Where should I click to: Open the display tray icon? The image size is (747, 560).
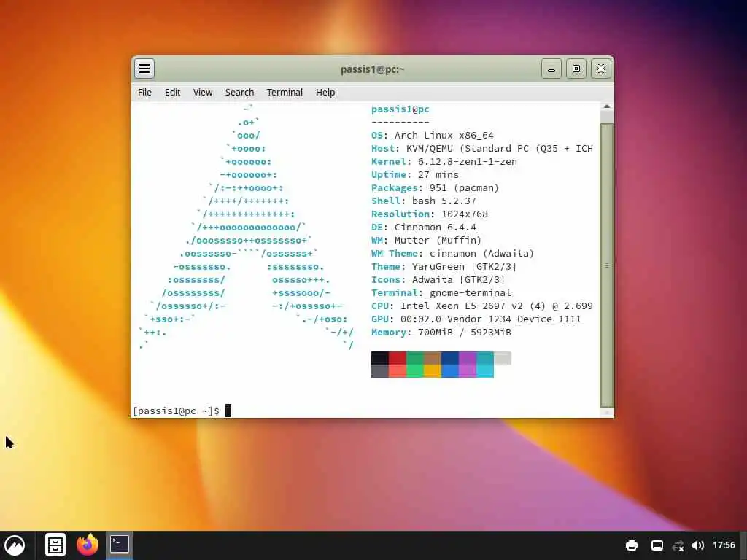tap(657, 545)
